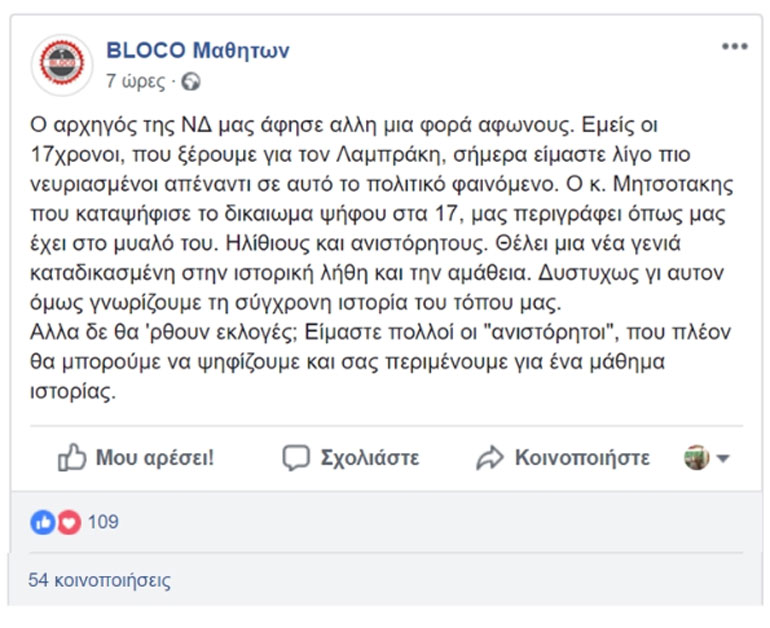Image resolution: width=770 pixels, height=628 pixels.
Task: View the "54 κοινοποιήσεις" shares list
Action: coord(99,580)
